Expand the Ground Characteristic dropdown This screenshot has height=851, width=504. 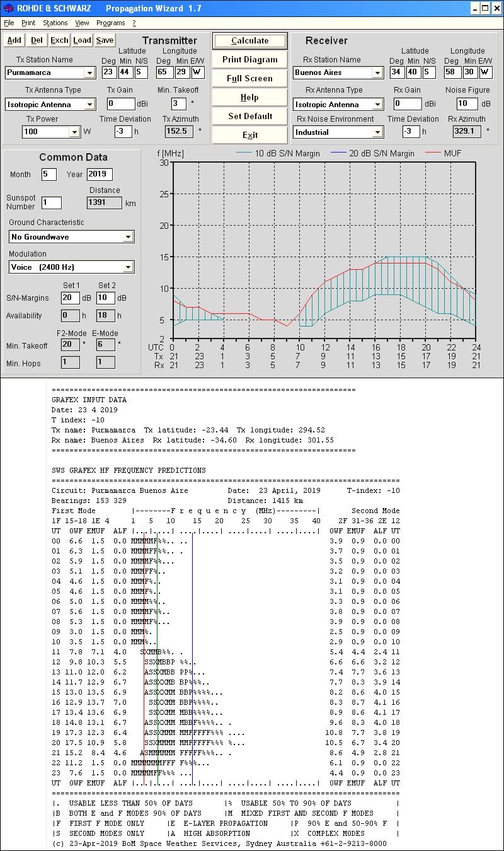(x=128, y=237)
